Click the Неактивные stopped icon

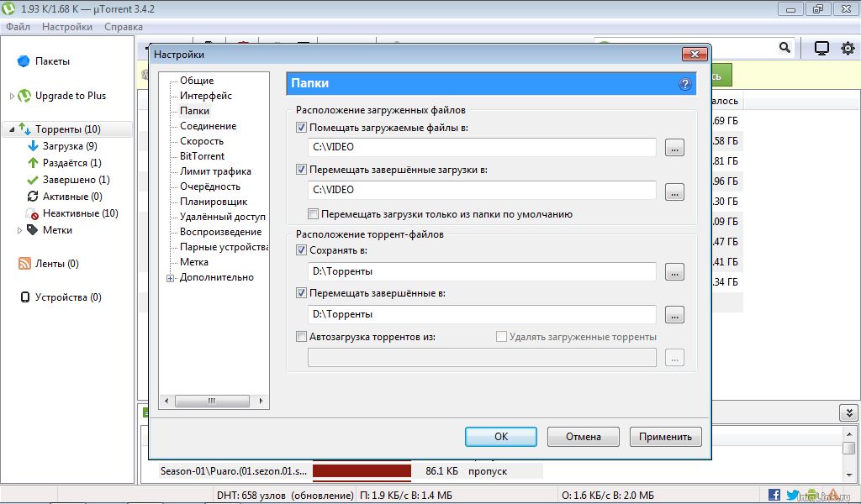coord(33,213)
